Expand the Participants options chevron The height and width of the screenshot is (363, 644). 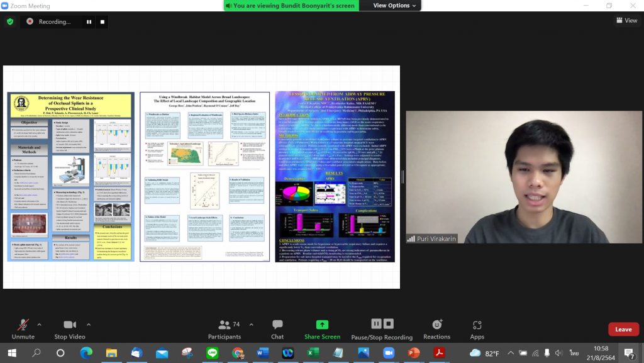[x=251, y=325]
